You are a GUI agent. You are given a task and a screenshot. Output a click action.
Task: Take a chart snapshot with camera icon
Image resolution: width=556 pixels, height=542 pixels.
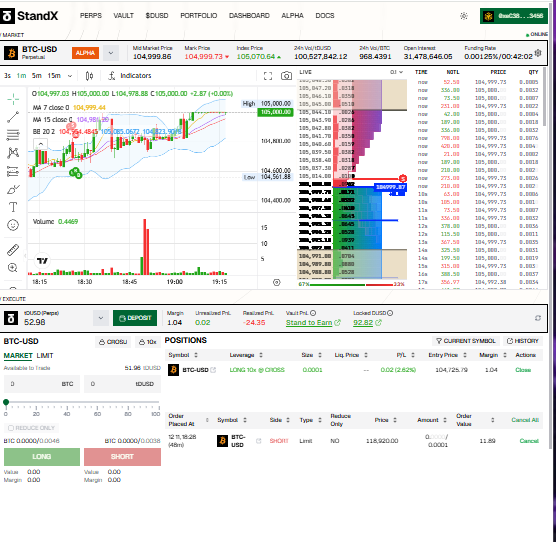click(286, 76)
